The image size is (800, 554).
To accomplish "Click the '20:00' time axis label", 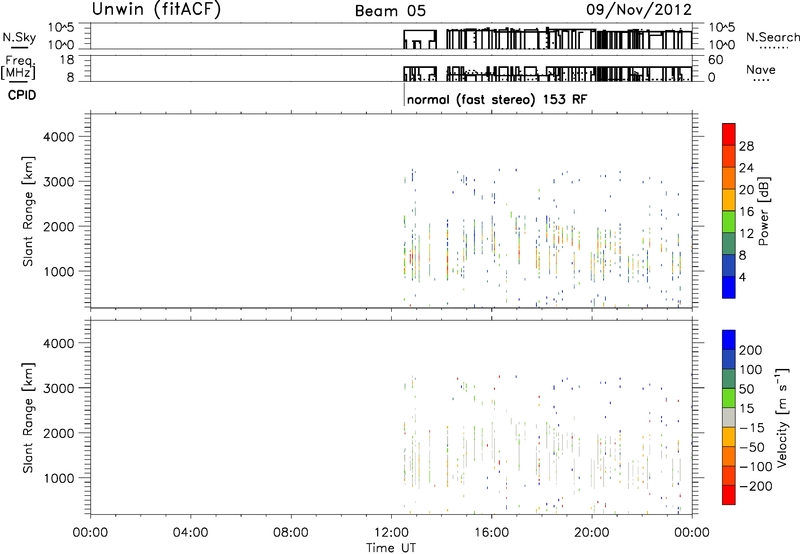I will 592,533.
